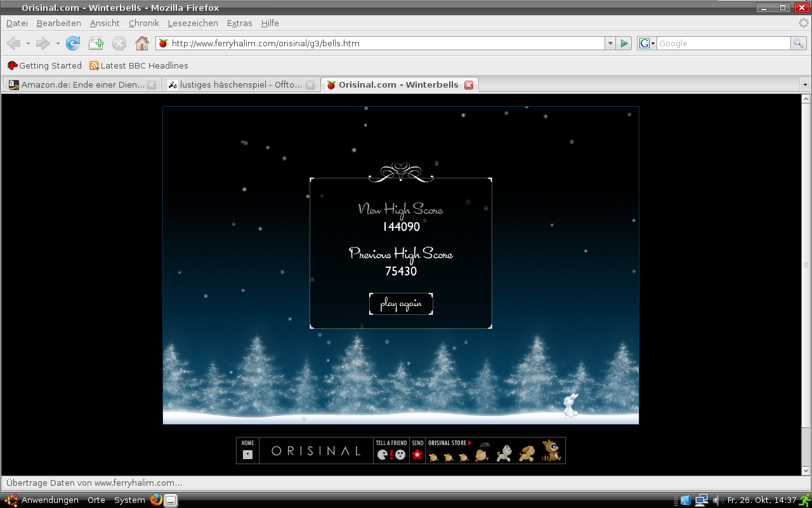This screenshot has width=812, height=508.
Task: Click the Home square icon in Orisinal bar
Action: click(247, 454)
